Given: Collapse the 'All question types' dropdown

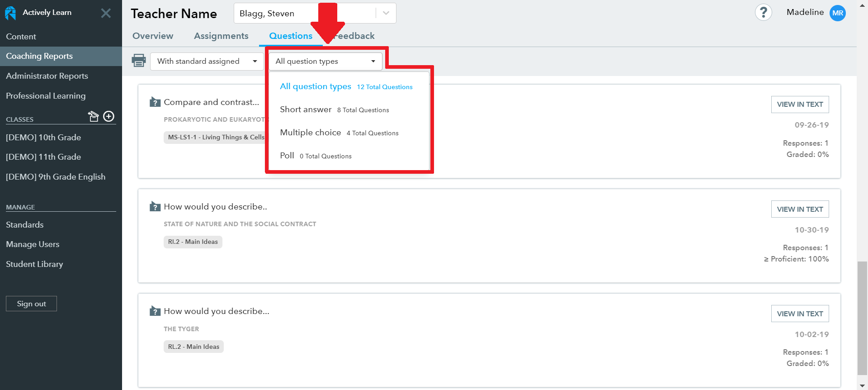Looking at the screenshot, I should coord(325,61).
